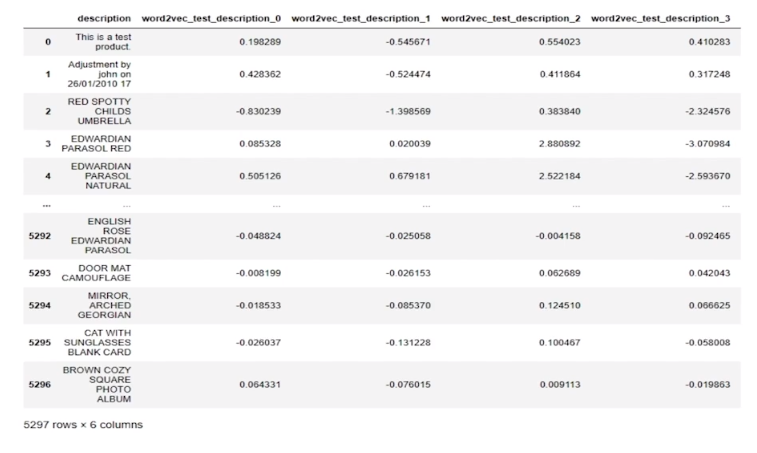Click value -3.070984
Screen dimensions: 757x453
point(708,144)
